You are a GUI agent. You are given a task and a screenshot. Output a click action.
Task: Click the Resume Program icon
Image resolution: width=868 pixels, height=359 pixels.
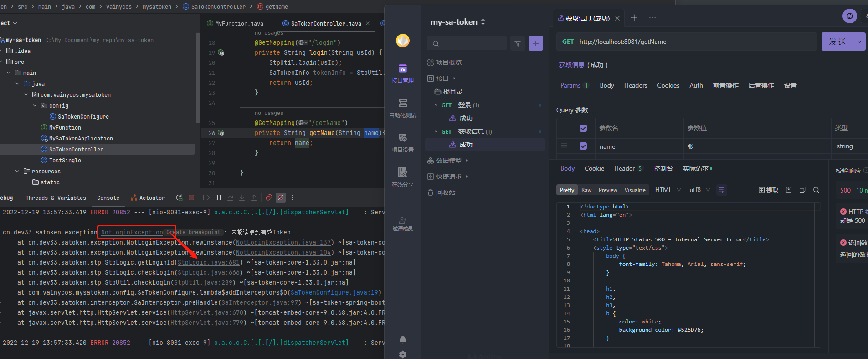coord(206,198)
